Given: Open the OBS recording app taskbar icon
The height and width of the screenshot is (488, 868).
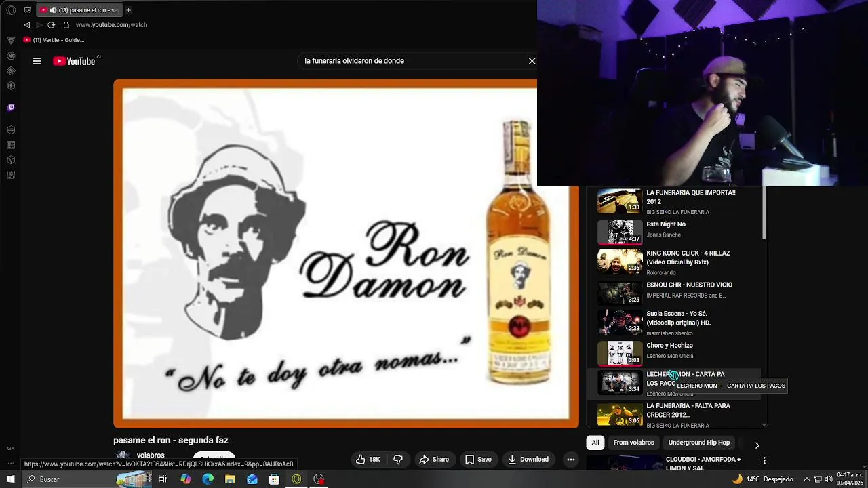Looking at the screenshot, I should 319,479.
